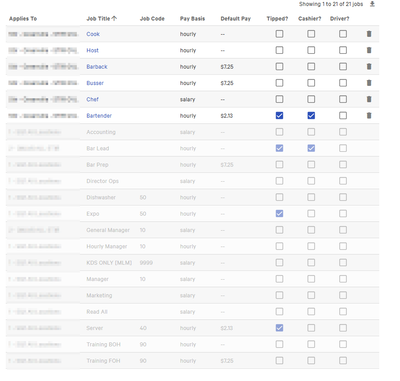Delete the Busser job row
The width and height of the screenshot is (400, 381).
[x=369, y=83]
